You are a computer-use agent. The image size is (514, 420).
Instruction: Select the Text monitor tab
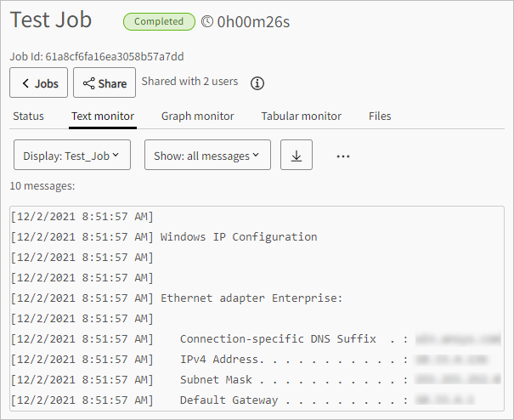point(103,116)
